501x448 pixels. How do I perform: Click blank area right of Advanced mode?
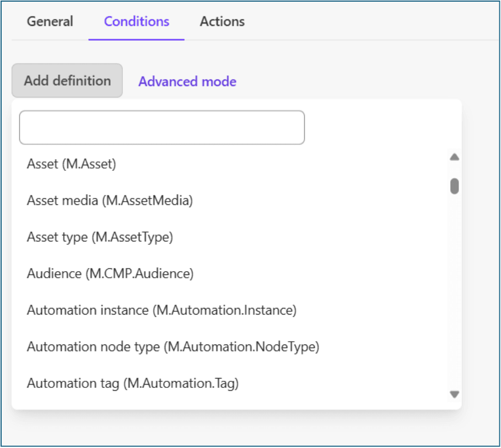click(x=353, y=82)
